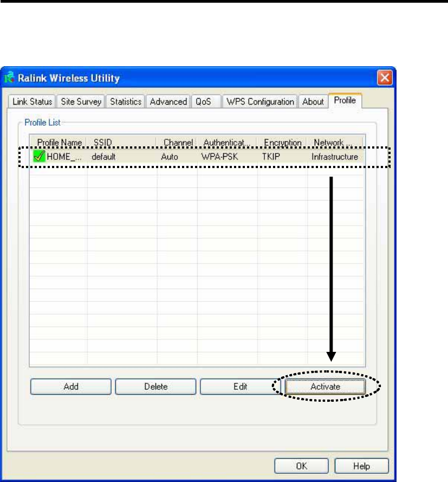Go to the Statistics tab
This screenshot has width=448, height=482.
tap(126, 102)
